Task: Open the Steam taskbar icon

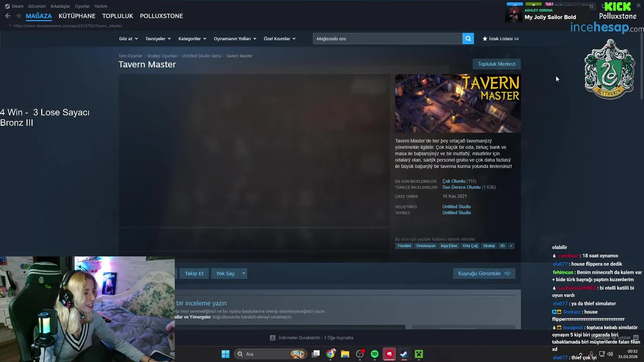Action: 404,354
